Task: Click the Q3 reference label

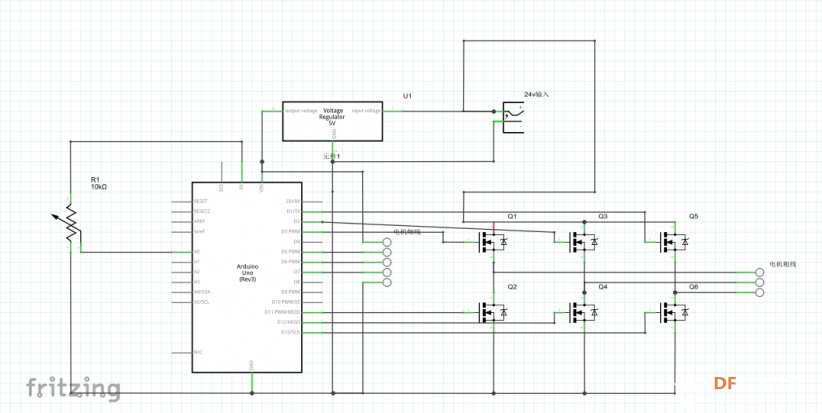Action: (x=603, y=216)
